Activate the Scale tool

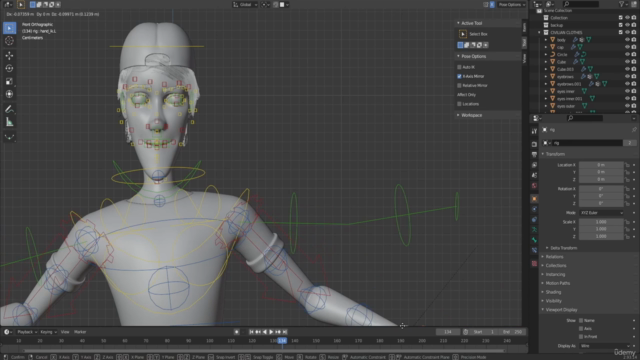(x=9, y=81)
